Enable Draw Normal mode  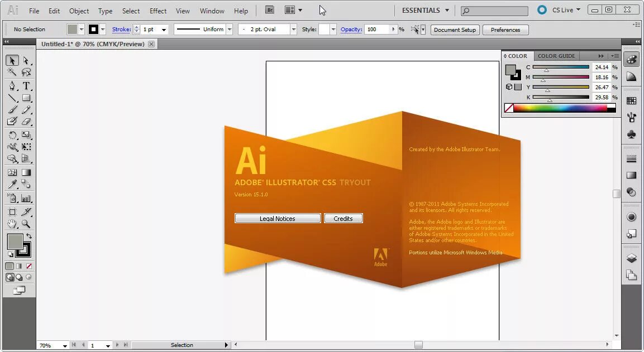click(x=9, y=277)
